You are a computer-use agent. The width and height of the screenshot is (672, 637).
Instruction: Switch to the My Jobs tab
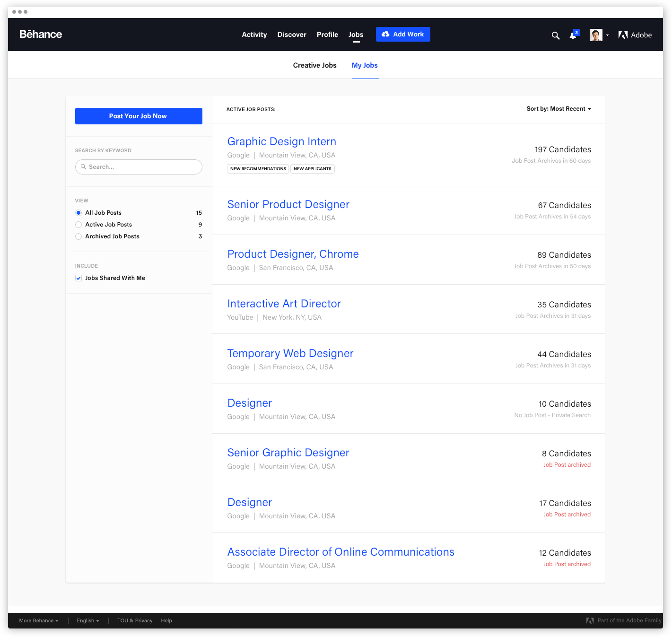tap(365, 65)
